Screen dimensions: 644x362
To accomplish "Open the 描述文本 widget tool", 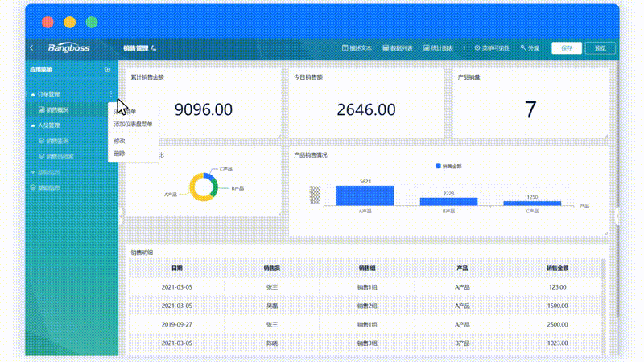I will [357, 48].
